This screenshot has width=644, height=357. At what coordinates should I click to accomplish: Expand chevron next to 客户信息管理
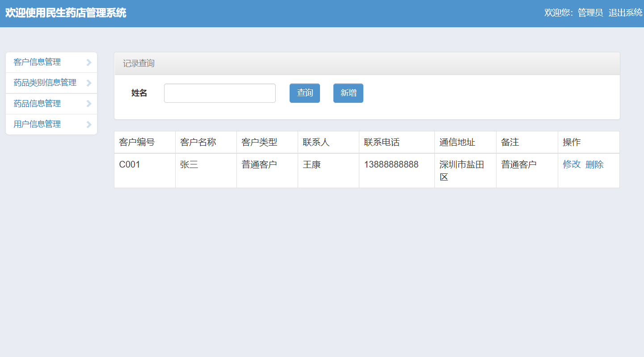(89, 63)
